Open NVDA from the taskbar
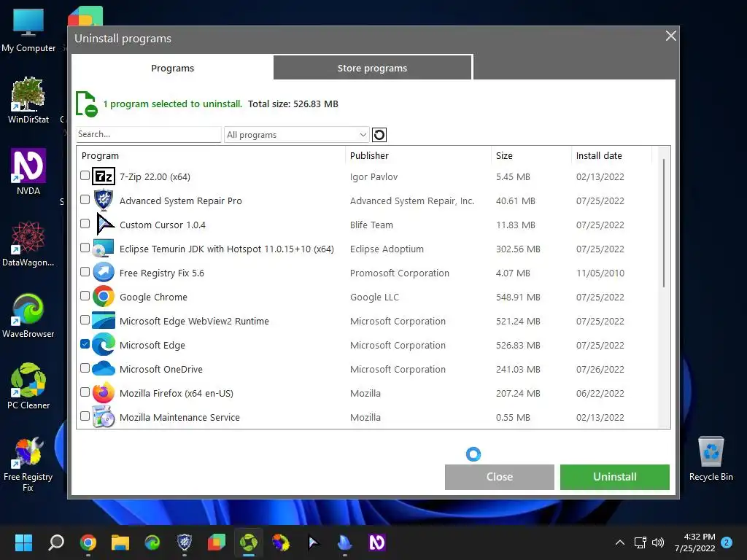This screenshot has width=747, height=560. point(377,542)
